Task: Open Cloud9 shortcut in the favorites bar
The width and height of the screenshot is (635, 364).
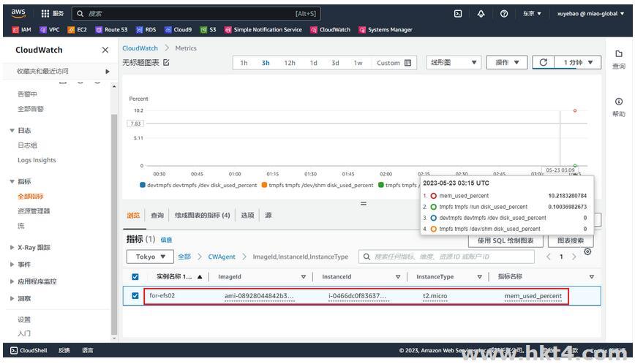Action: tap(178, 29)
